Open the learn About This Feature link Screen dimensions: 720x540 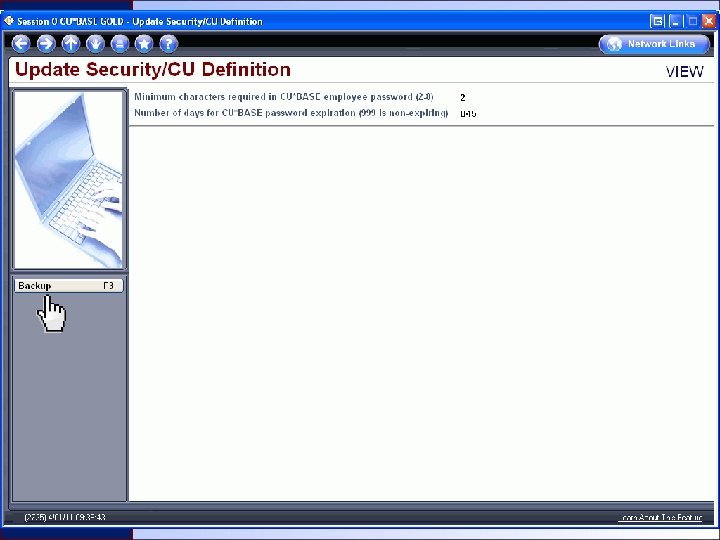click(x=660, y=518)
